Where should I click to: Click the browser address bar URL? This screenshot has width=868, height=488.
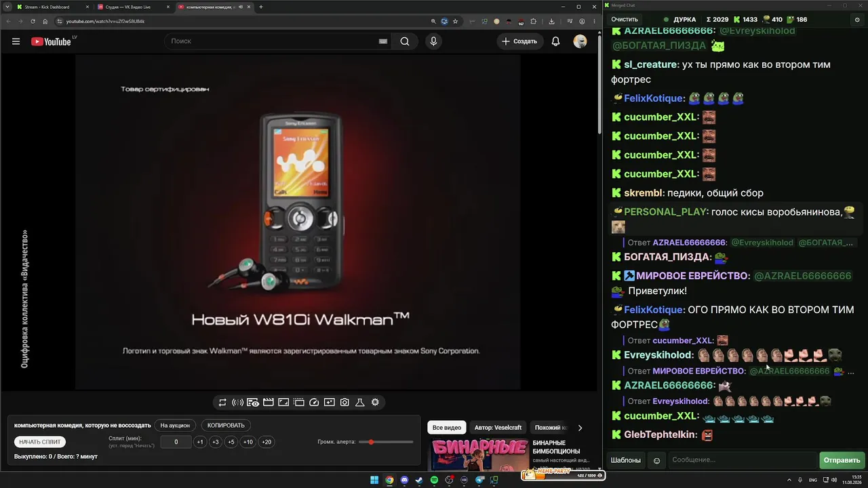(105, 21)
